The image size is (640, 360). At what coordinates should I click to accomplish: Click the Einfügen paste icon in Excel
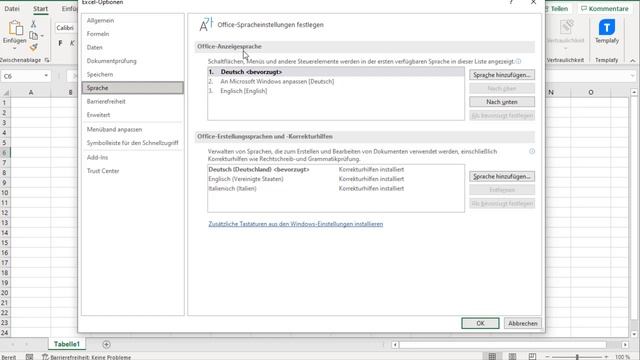coord(15,29)
